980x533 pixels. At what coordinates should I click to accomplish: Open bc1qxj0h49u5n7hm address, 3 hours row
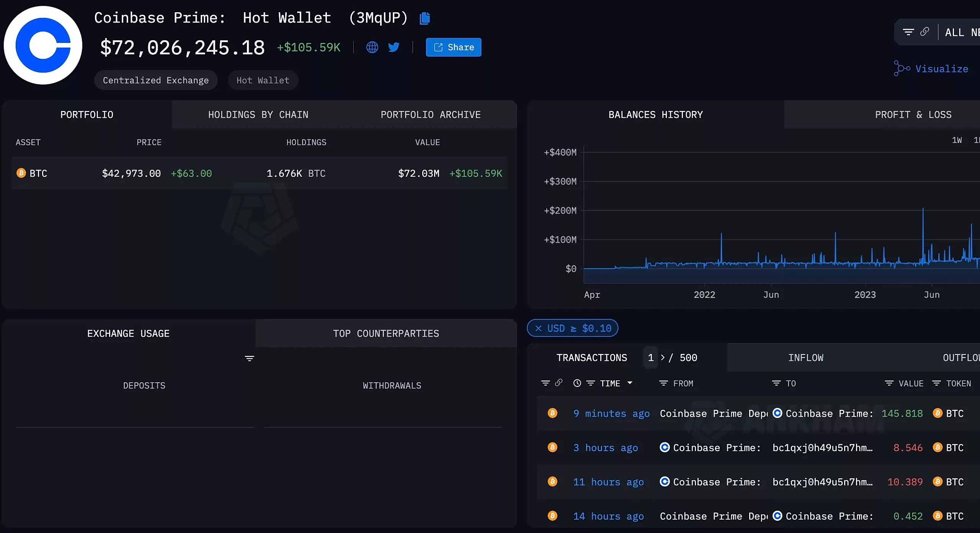tap(823, 447)
